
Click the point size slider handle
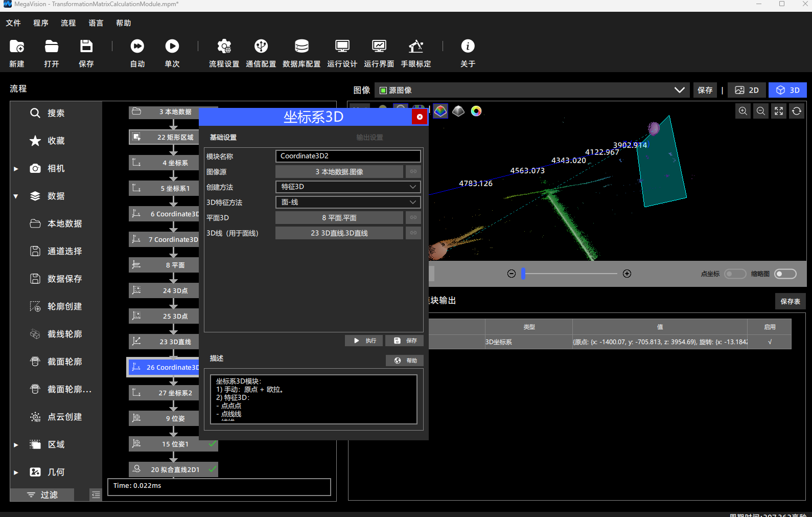click(x=523, y=274)
